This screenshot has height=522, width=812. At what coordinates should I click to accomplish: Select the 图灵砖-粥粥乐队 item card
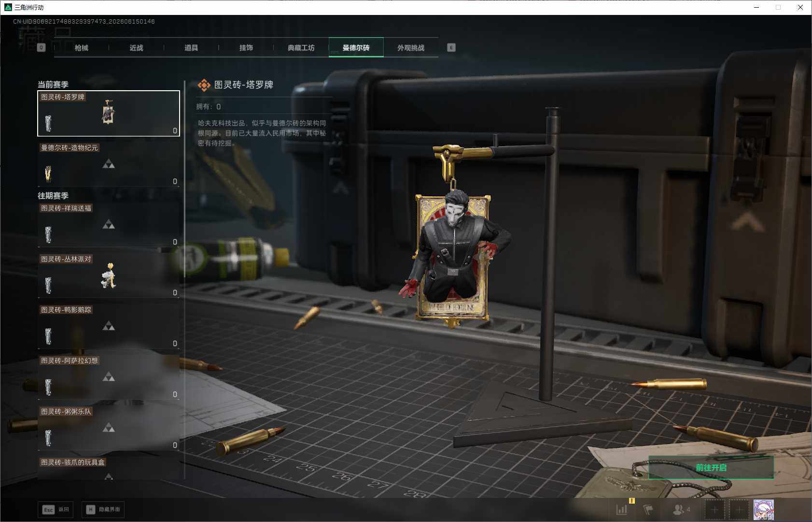click(x=109, y=428)
